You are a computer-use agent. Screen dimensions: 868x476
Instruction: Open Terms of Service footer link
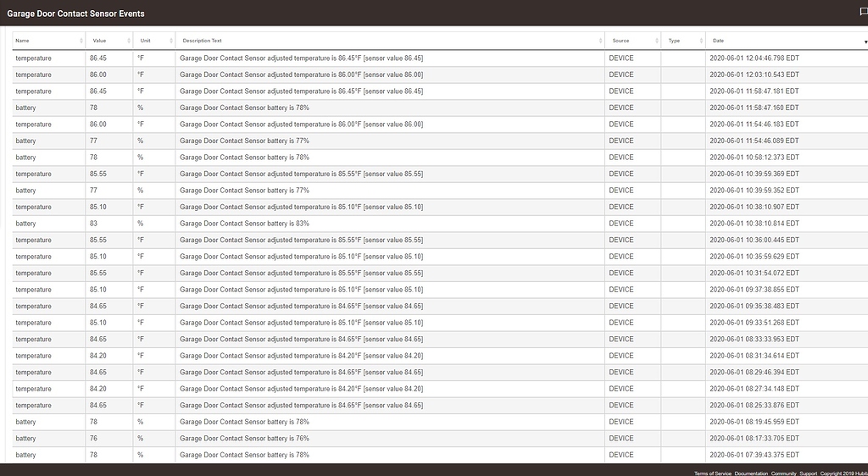pyautogui.click(x=712, y=473)
